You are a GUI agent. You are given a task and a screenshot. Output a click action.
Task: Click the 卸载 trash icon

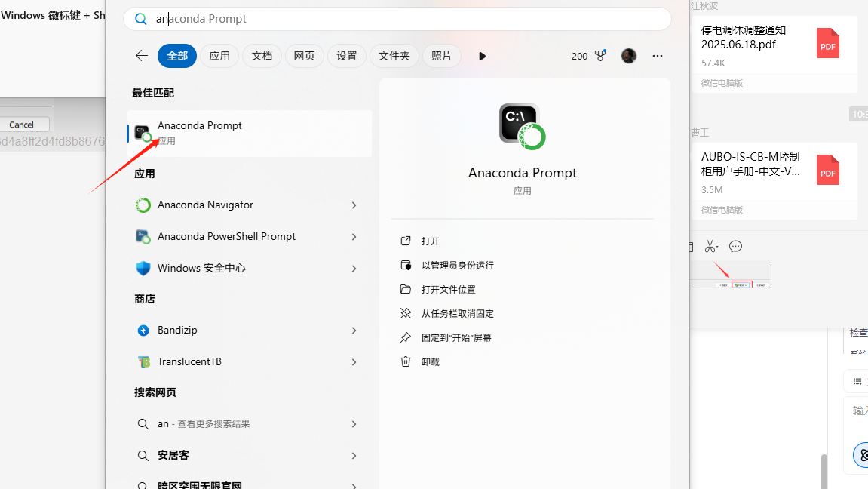point(406,361)
